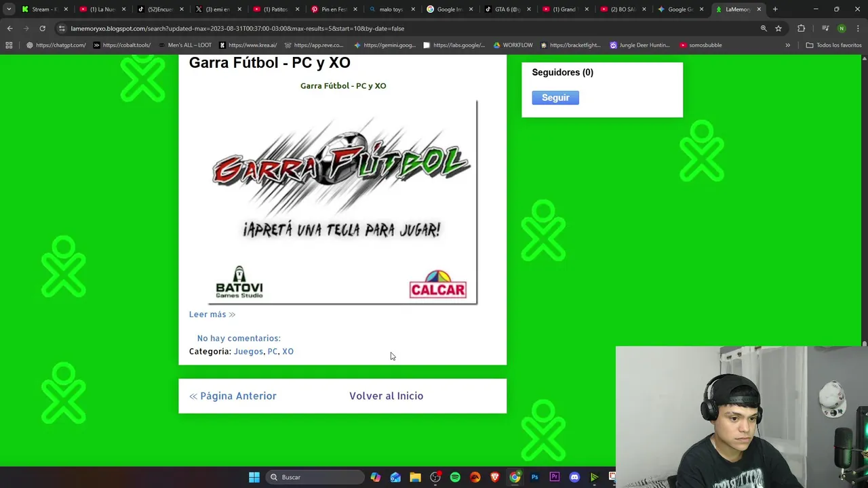Click the Garra Fútbol game image
Screen dimensions: 868x488
[x=342, y=202]
